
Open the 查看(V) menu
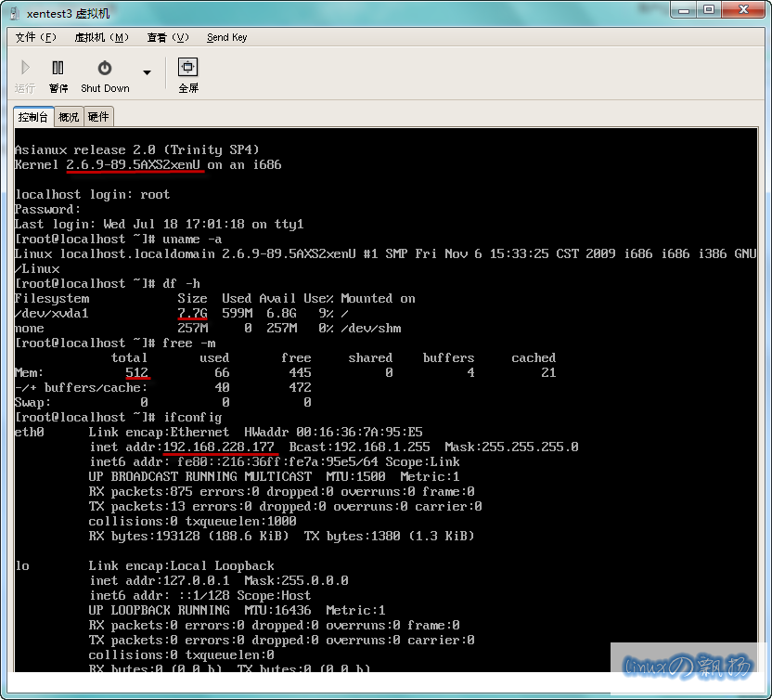pos(168,37)
